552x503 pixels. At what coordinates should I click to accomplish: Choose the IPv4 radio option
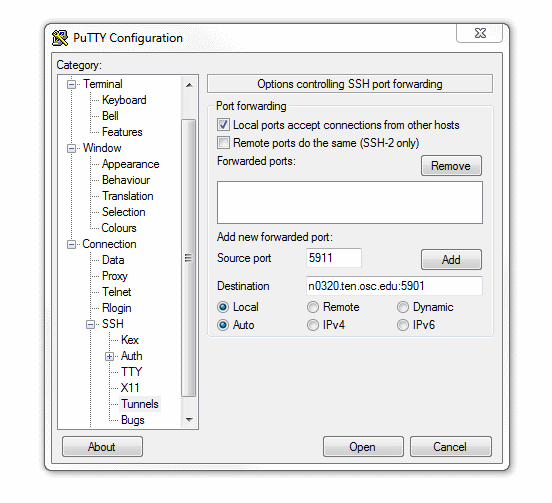(x=313, y=325)
